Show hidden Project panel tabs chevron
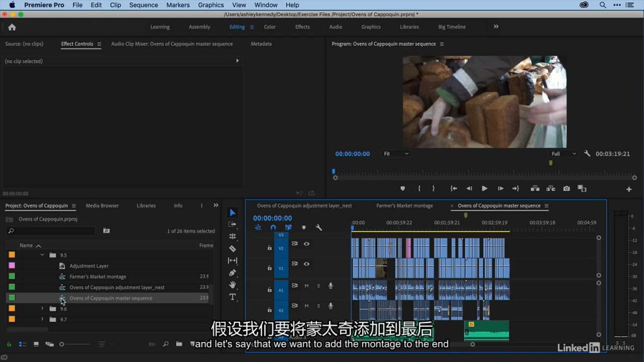Image resolution: width=644 pixels, height=362 pixels. [x=216, y=206]
